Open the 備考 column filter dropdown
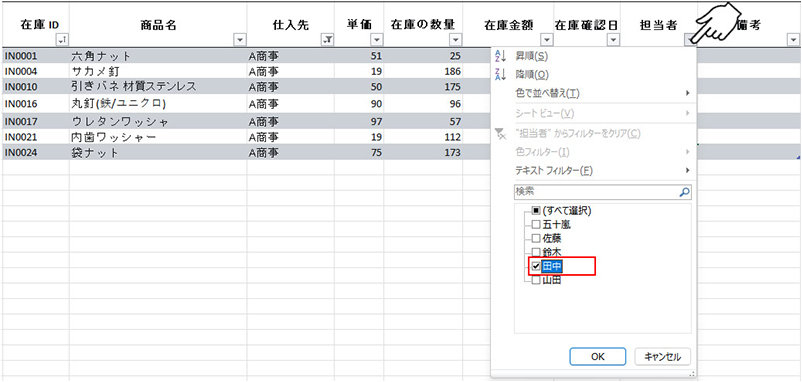 793,40
